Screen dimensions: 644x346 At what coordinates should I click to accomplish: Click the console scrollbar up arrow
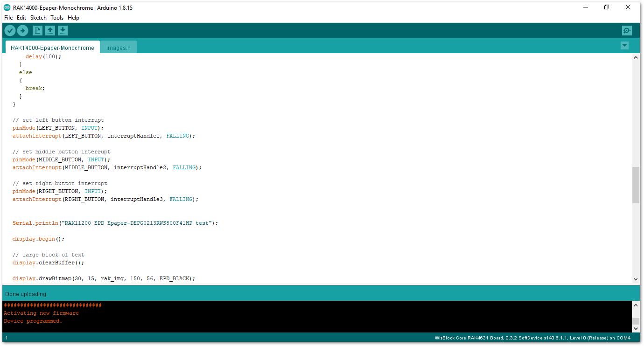pyautogui.click(x=636, y=305)
